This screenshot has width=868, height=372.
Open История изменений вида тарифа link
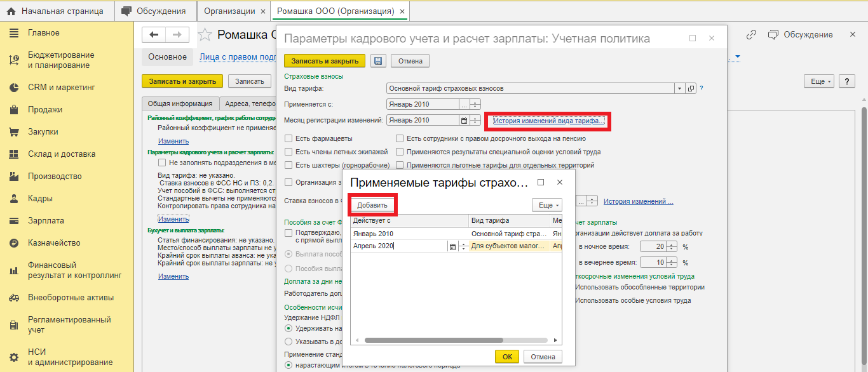pos(549,120)
